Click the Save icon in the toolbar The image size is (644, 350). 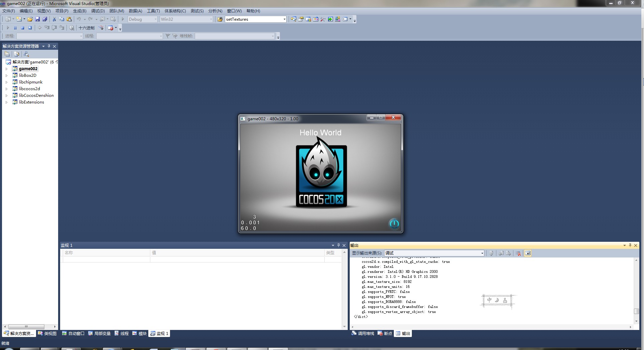click(37, 19)
